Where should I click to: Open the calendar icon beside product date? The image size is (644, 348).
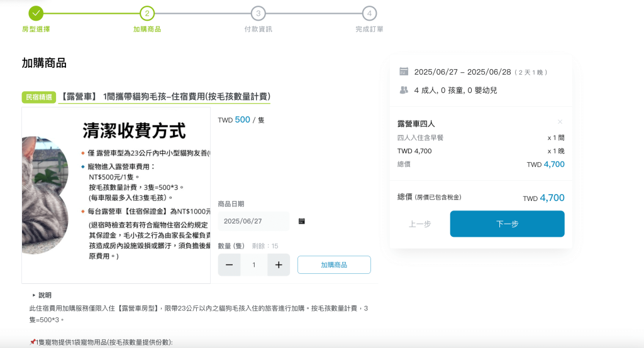tap(301, 221)
